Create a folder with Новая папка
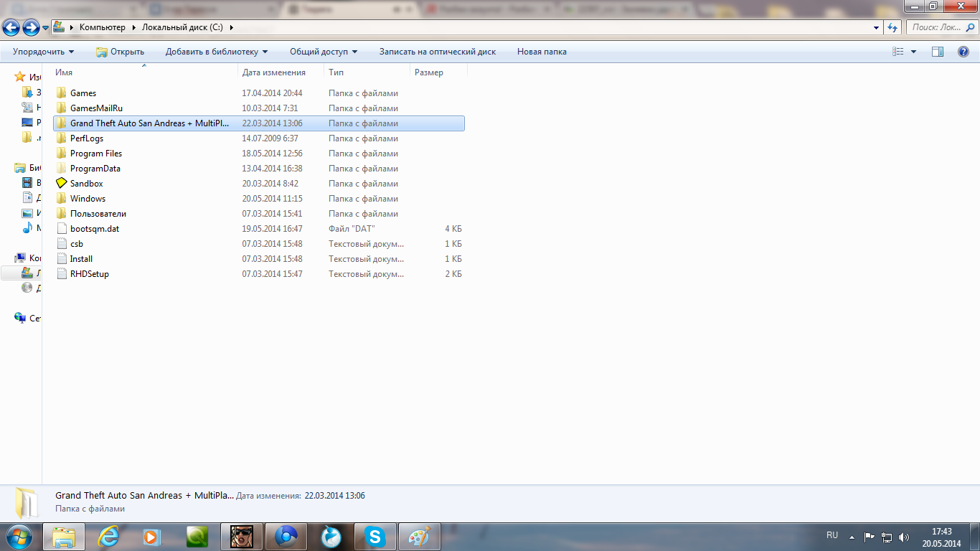Screen dimensions: 980x551 pyautogui.click(x=542, y=52)
